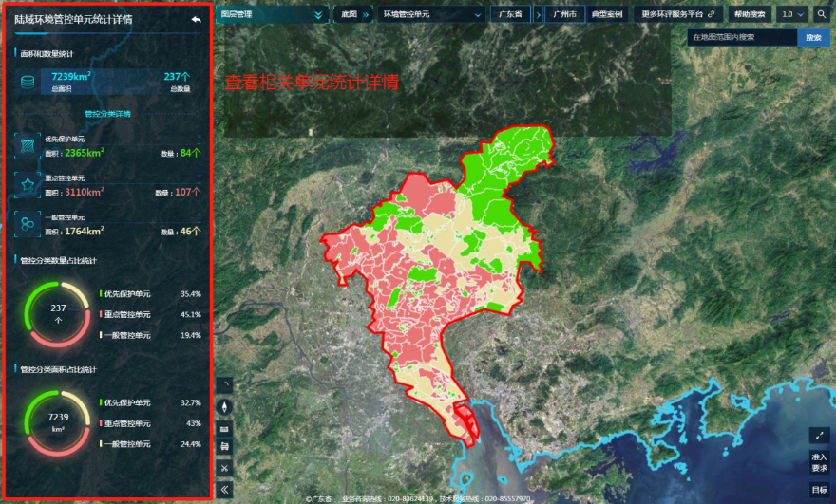836x504 pixels.
Task: Collapse the left toolbar with double-chevron
Action: click(225, 490)
